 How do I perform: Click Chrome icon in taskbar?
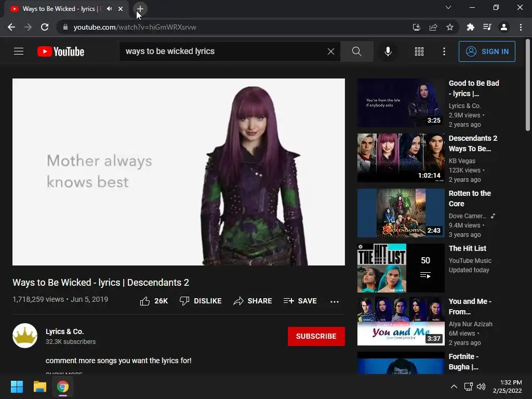pos(63,387)
